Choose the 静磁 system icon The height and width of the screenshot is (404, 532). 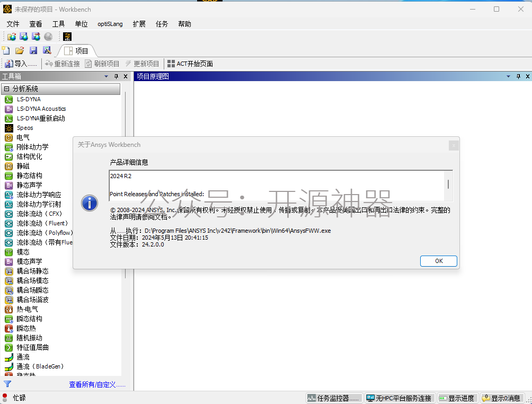click(9, 166)
